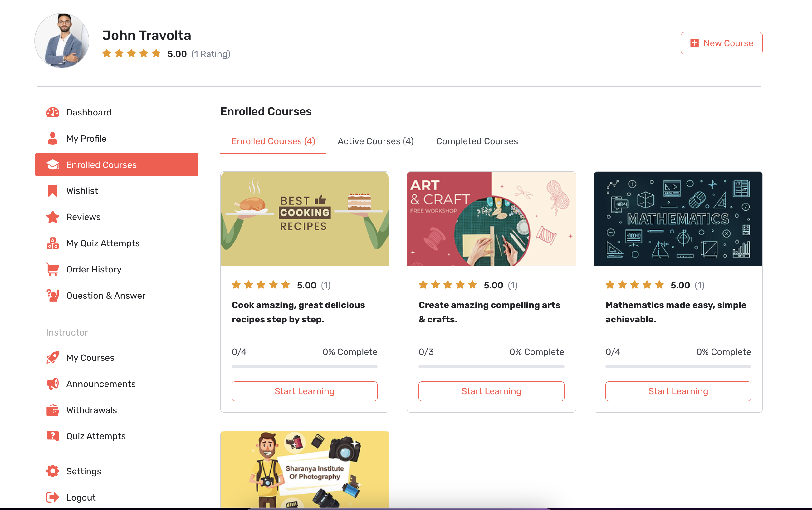This screenshot has height=510, width=812.
Task: Click John Travolta's profile avatar
Action: click(x=62, y=41)
